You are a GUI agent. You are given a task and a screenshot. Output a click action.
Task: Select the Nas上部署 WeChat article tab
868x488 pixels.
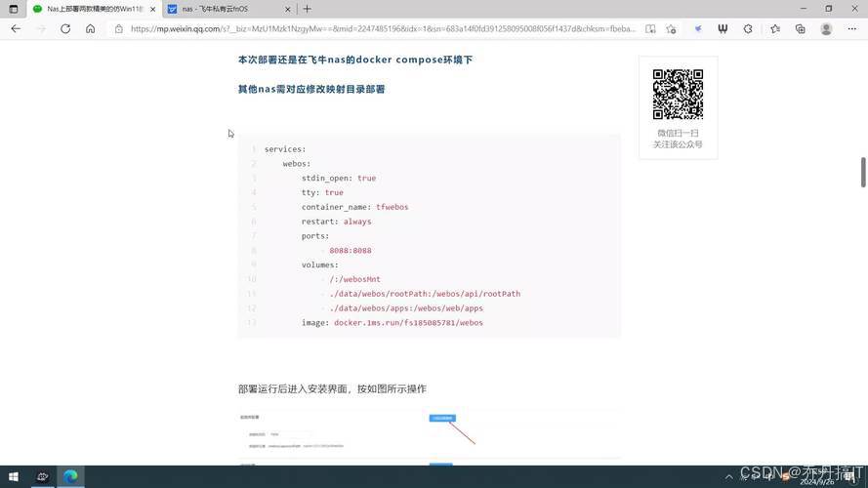(x=94, y=9)
